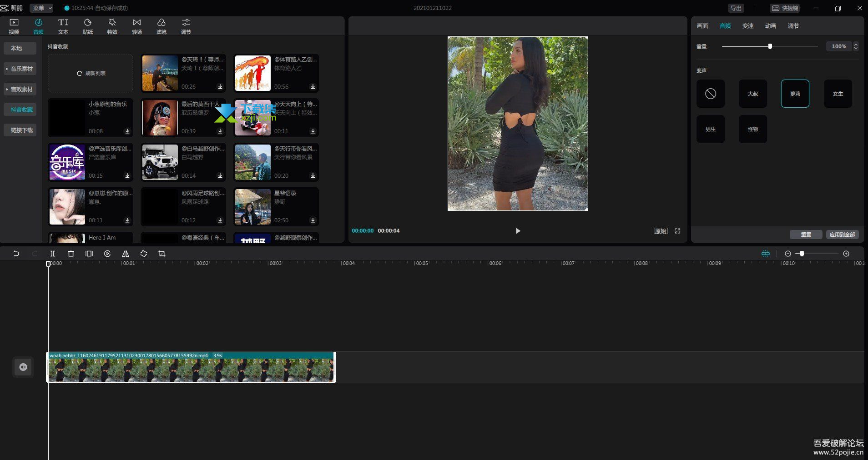Click the volume percentage field 100%
This screenshot has height=460, width=868.
coord(839,46)
